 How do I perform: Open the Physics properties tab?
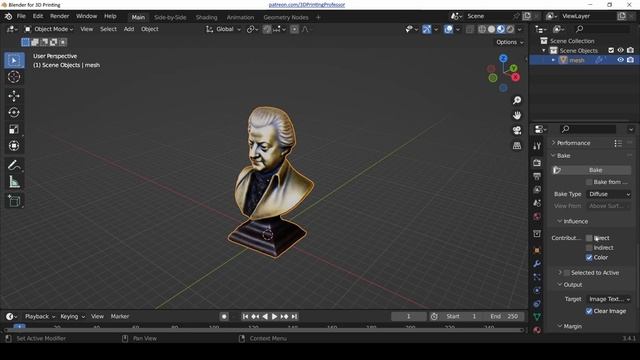coord(537,290)
